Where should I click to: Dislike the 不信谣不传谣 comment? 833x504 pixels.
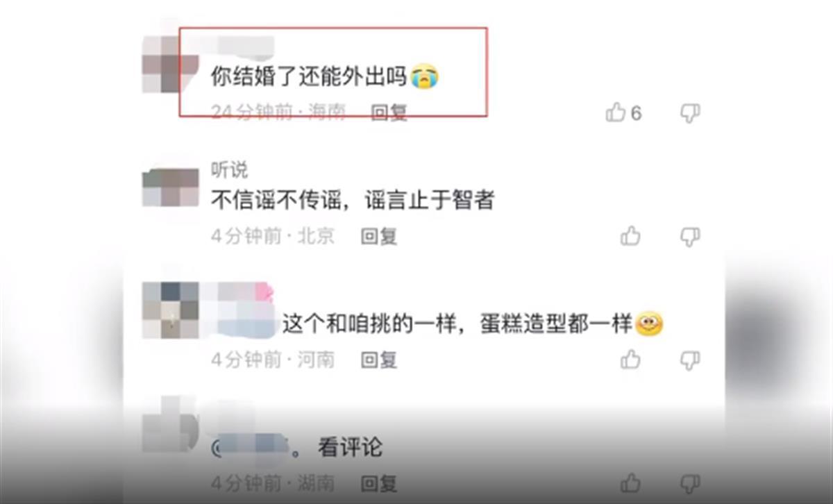point(689,237)
